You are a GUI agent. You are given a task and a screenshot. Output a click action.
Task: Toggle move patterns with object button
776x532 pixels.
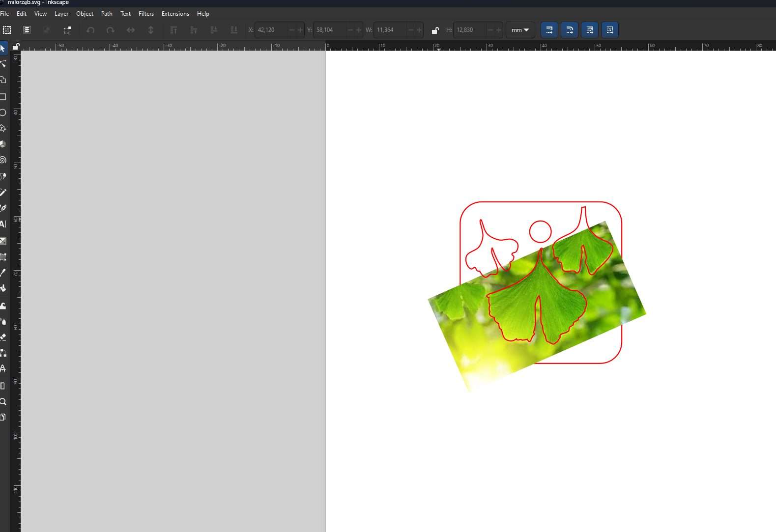(610, 30)
